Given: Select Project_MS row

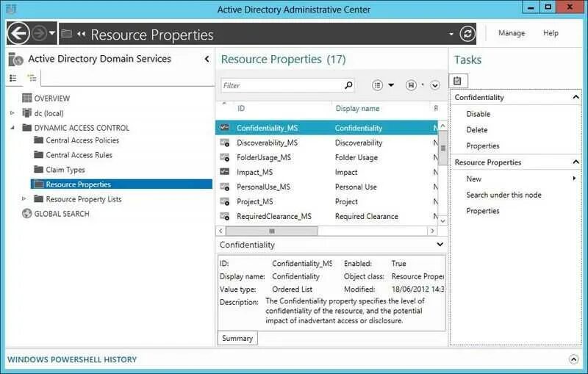Looking at the screenshot, I should coord(326,201).
